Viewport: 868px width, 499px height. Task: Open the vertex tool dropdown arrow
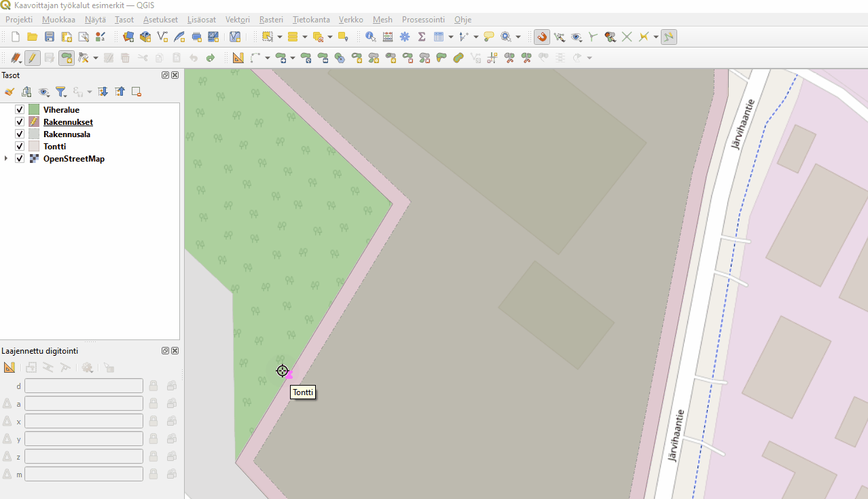(96, 58)
